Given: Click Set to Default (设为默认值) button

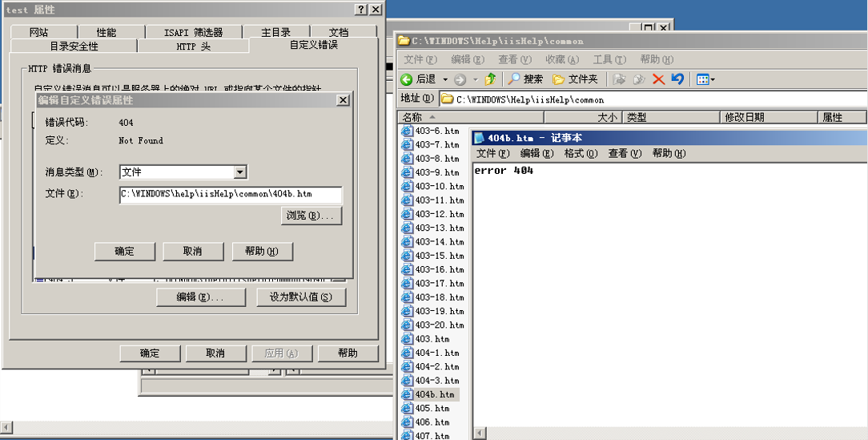Looking at the screenshot, I should click(x=301, y=297).
